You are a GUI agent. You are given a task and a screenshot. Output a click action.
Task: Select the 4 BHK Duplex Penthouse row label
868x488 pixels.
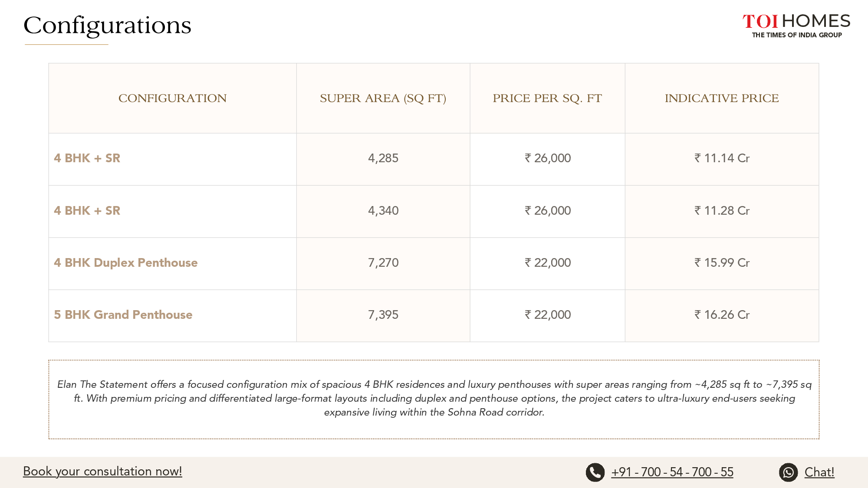[126, 262]
